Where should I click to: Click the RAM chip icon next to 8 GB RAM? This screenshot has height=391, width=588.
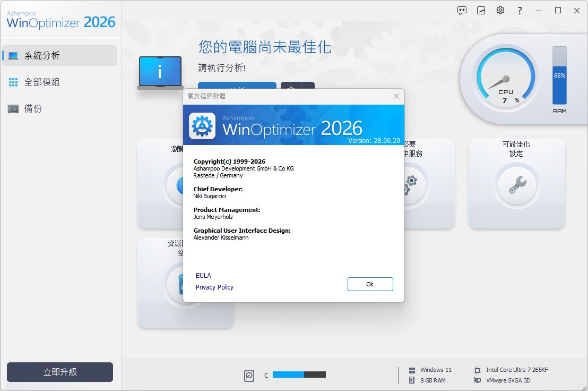click(x=412, y=380)
